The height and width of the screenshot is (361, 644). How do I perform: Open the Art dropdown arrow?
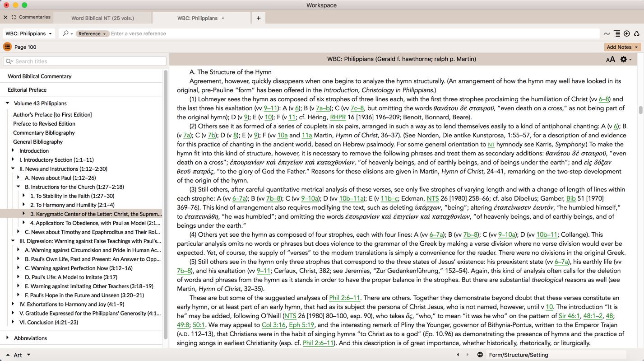point(28,355)
